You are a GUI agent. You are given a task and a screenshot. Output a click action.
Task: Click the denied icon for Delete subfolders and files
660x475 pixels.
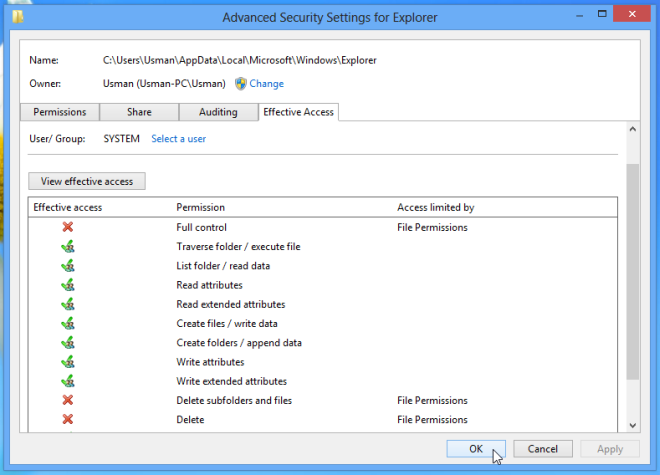67,400
